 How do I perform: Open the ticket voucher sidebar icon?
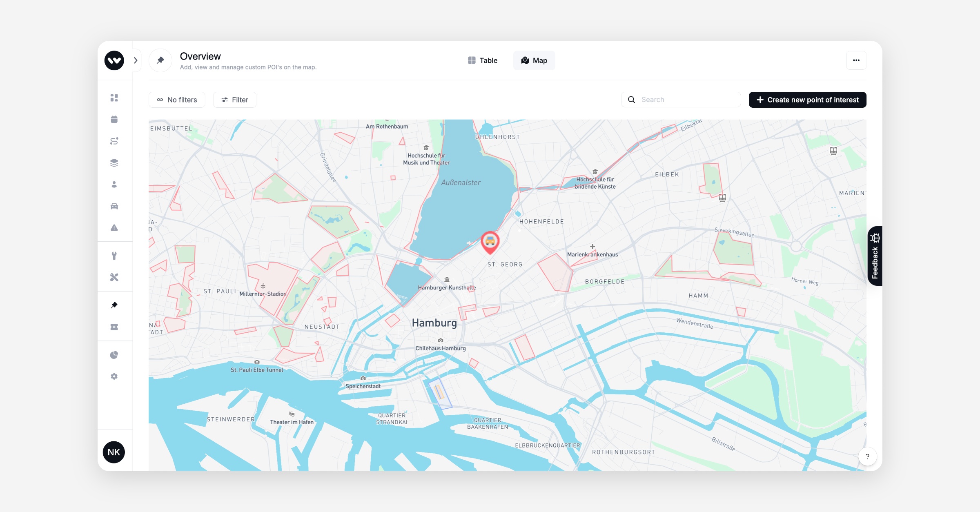pyautogui.click(x=114, y=327)
